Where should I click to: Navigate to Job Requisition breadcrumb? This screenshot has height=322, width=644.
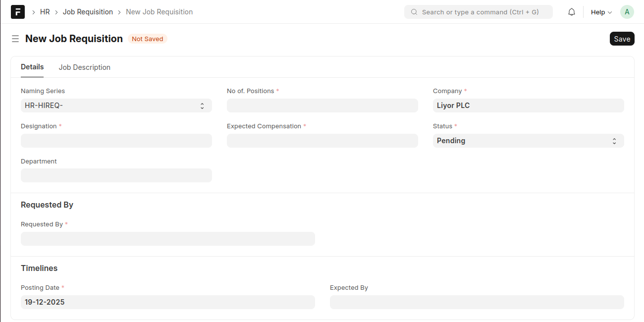pos(88,12)
